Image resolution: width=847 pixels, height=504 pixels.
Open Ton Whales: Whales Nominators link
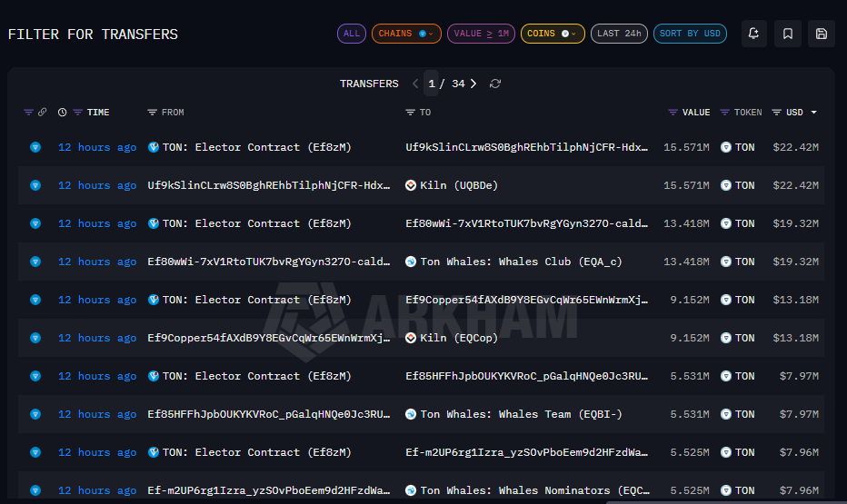point(534,490)
